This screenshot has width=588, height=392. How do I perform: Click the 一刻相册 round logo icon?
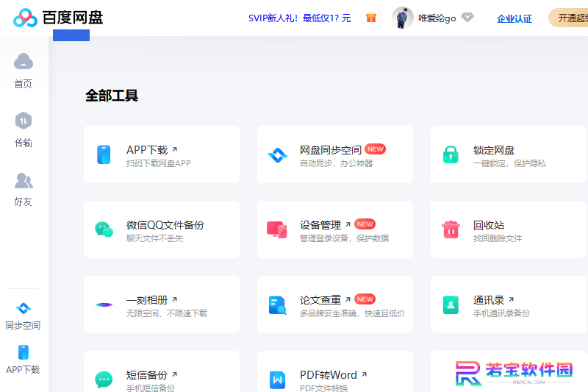(x=104, y=304)
